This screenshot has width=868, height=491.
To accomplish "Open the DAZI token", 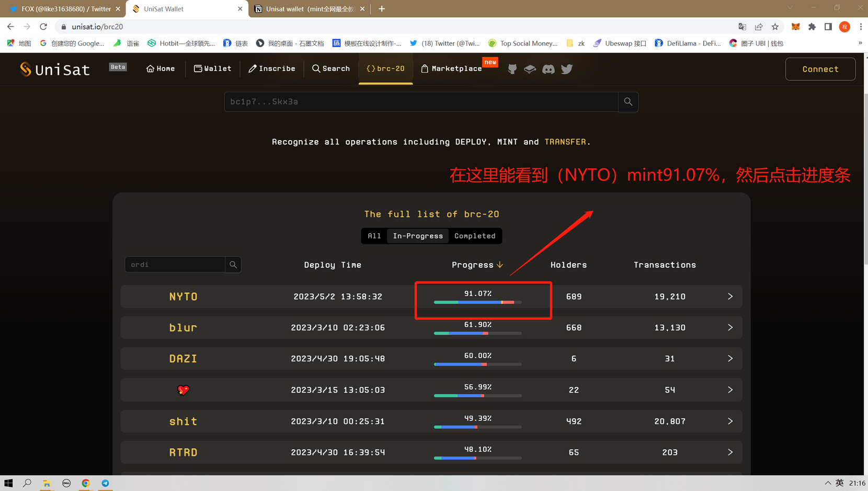I will point(183,359).
